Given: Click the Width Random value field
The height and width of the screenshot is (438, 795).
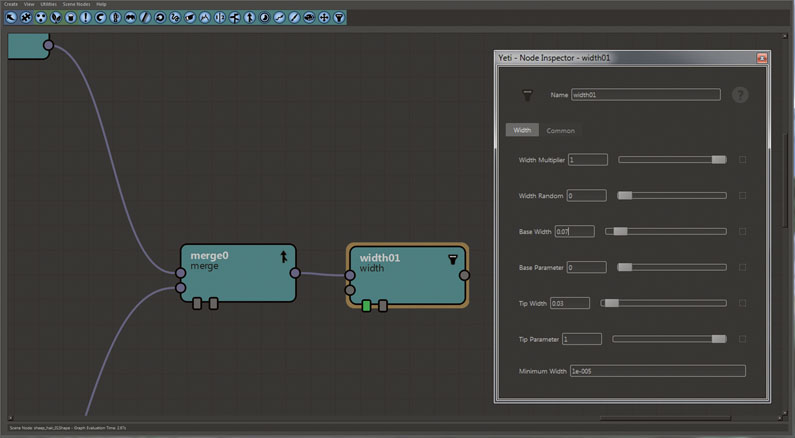Looking at the screenshot, I should [x=587, y=196].
